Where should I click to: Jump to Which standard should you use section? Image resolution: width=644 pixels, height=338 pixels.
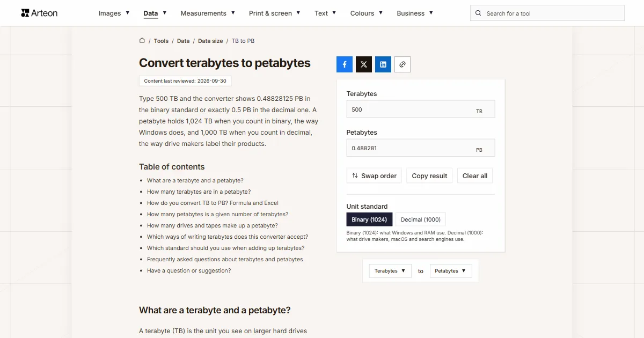click(x=226, y=248)
